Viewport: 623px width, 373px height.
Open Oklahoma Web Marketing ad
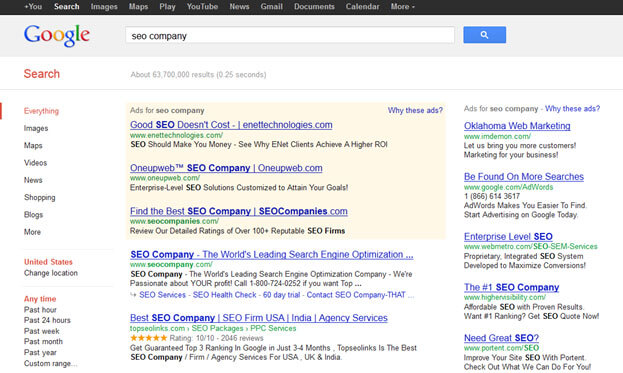tap(517, 126)
